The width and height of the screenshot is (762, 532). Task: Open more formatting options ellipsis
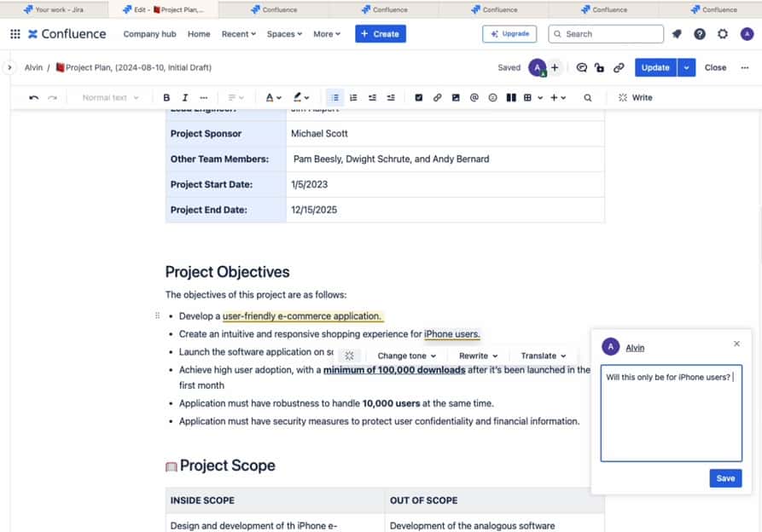coord(204,97)
